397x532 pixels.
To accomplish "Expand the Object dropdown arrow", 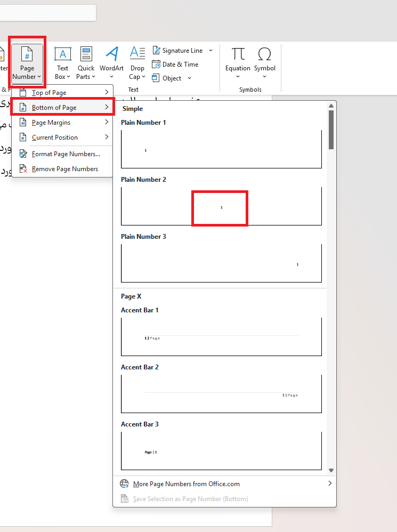I will (190, 78).
